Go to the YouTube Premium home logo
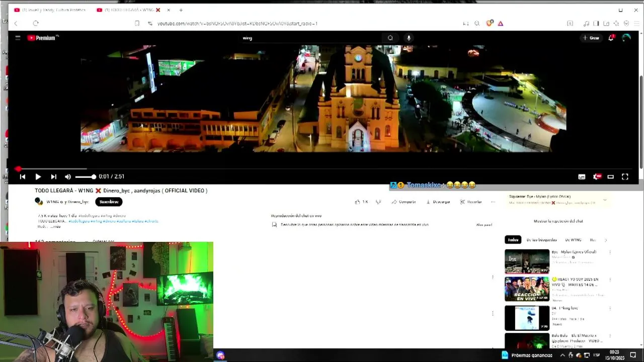 tap(43, 38)
